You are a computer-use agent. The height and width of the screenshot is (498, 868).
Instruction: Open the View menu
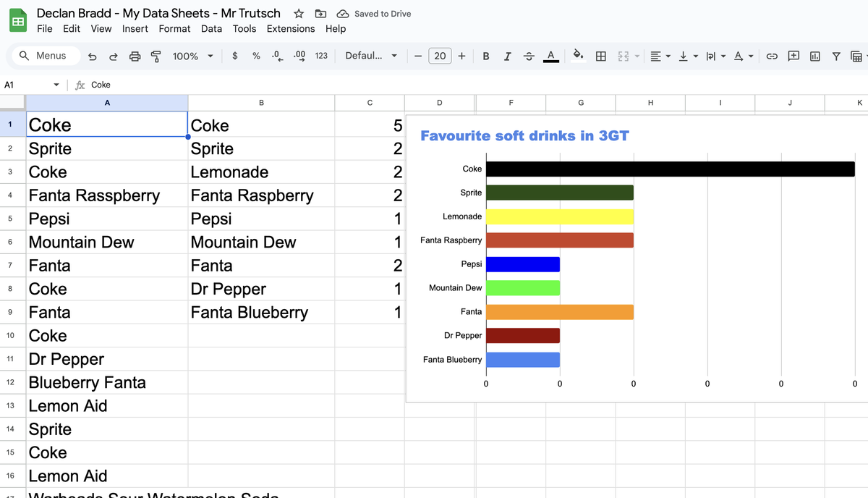click(x=101, y=29)
